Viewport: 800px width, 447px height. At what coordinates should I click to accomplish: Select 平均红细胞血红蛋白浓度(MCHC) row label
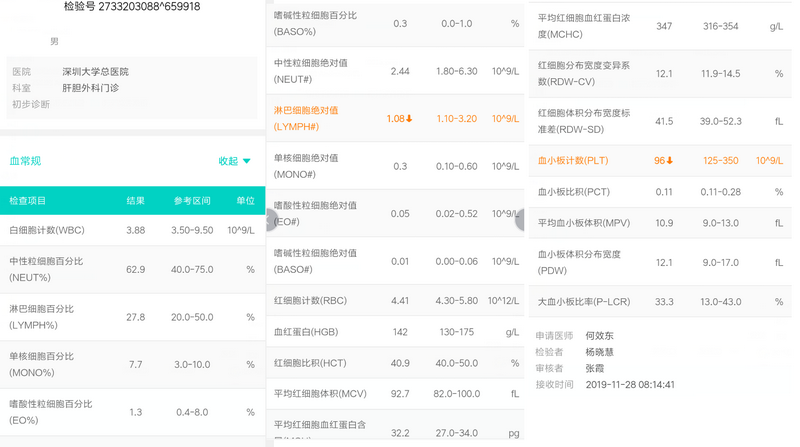[x=584, y=26]
